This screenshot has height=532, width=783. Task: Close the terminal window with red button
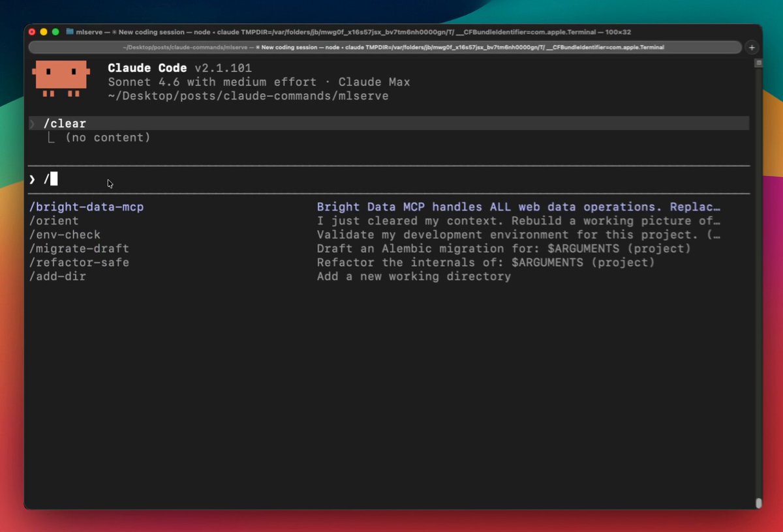(x=32, y=32)
